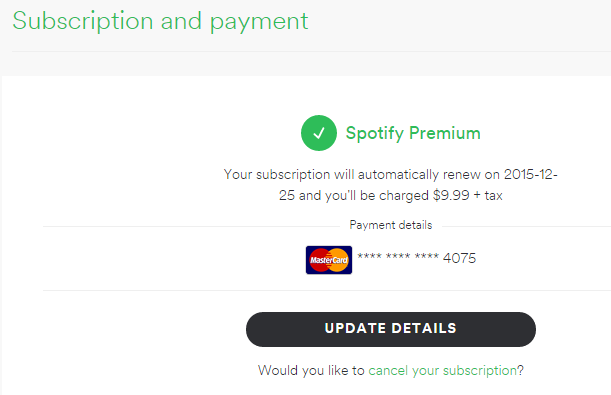Click the 25 and you'll be charged text

tap(354, 195)
